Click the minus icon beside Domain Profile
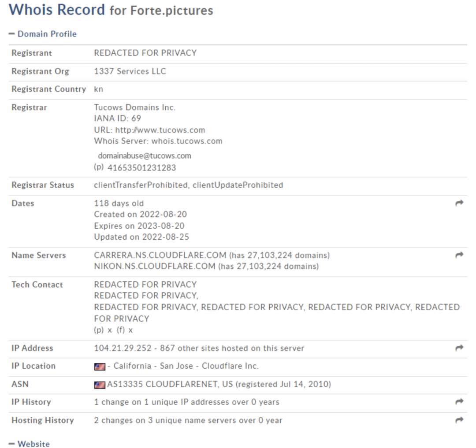This screenshot has height=448, width=476. pos(11,34)
